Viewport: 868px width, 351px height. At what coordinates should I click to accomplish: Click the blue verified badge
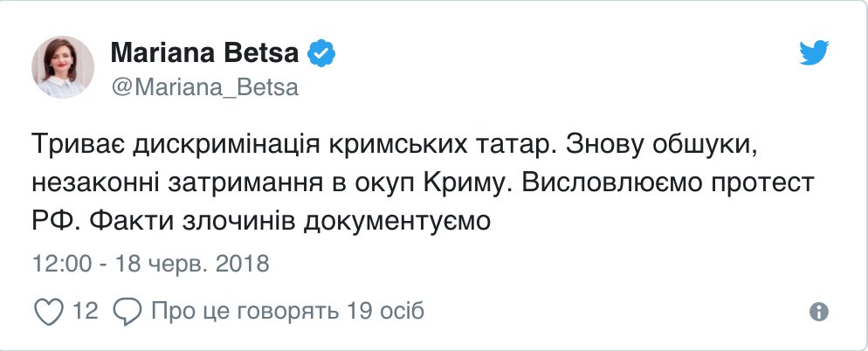[321, 54]
